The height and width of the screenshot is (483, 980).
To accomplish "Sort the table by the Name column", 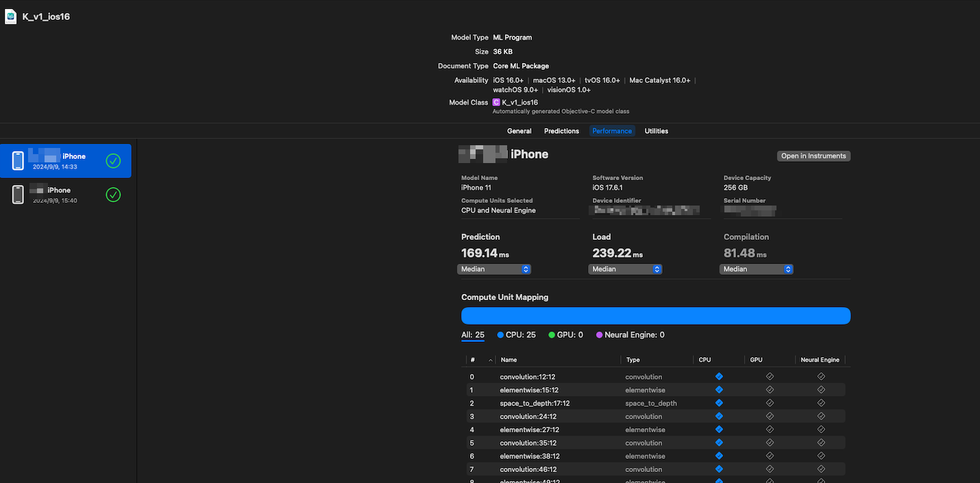I will (558, 360).
